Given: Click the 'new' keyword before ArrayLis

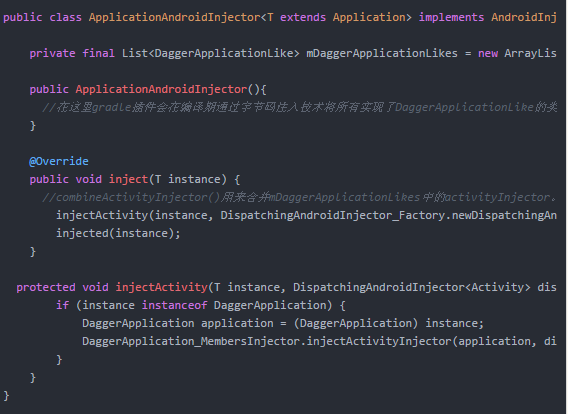Looking at the screenshot, I should (488, 54).
